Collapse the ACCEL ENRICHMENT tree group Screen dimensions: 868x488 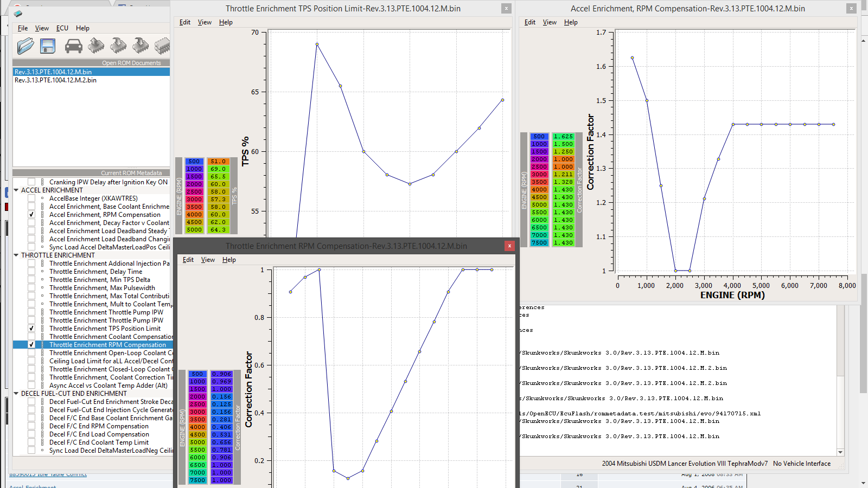click(x=16, y=190)
